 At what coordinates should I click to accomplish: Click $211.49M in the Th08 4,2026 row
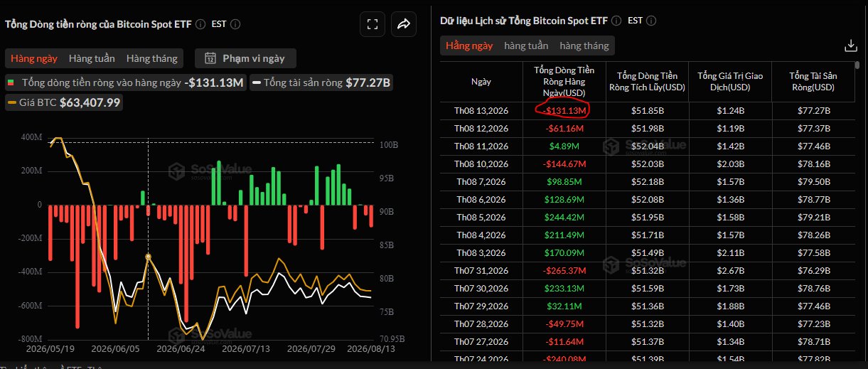[x=564, y=235]
